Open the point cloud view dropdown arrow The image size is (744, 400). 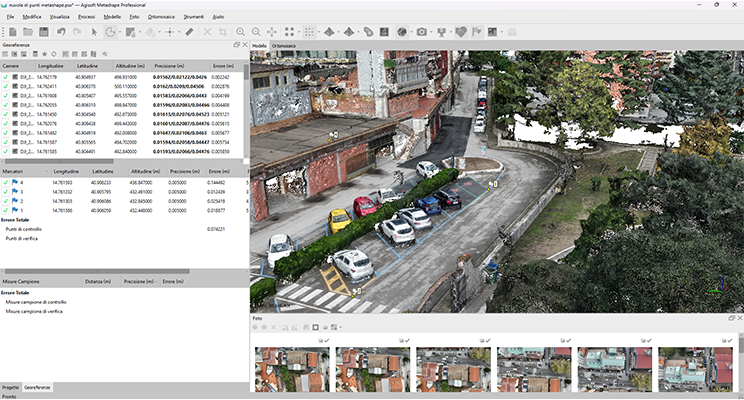[x=318, y=32]
